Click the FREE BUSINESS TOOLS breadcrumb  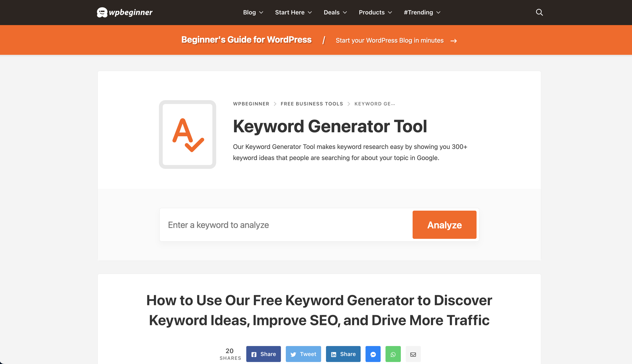pos(312,104)
